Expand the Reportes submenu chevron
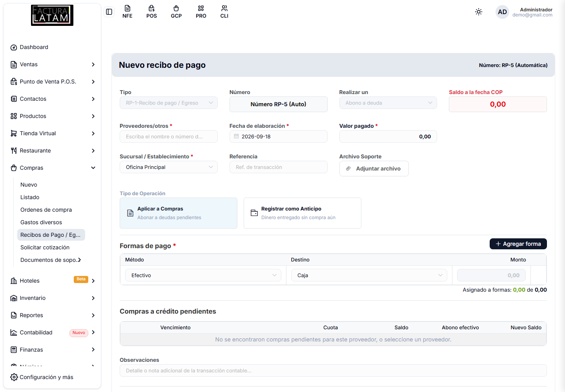 click(x=93, y=315)
